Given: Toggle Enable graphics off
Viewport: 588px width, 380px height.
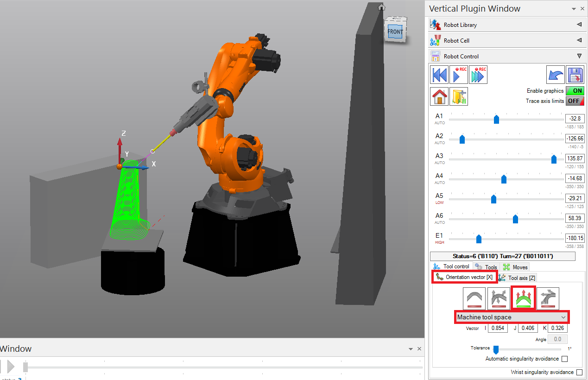Looking at the screenshot, I should click(x=575, y=90).
